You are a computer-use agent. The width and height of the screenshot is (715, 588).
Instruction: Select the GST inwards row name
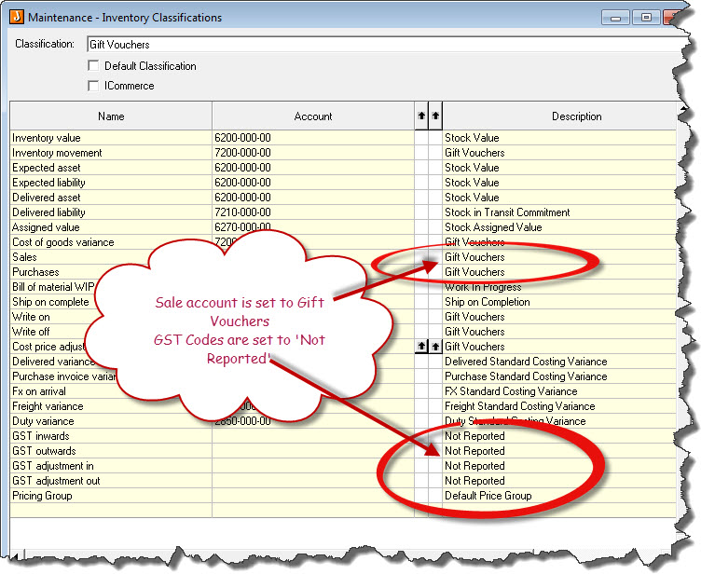click(x=41, y=436)
